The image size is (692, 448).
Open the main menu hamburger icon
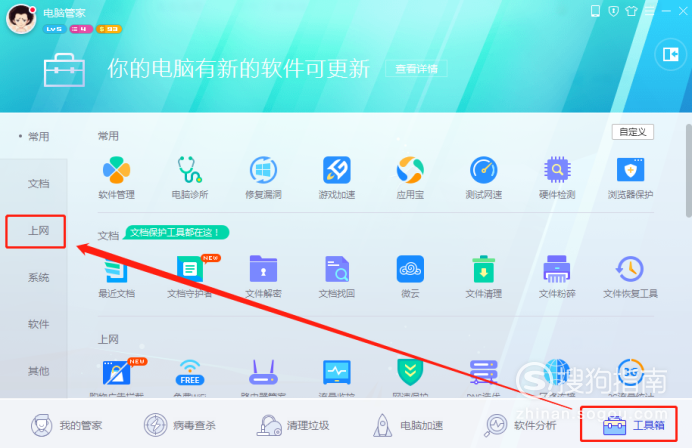[x=650, y=11]
